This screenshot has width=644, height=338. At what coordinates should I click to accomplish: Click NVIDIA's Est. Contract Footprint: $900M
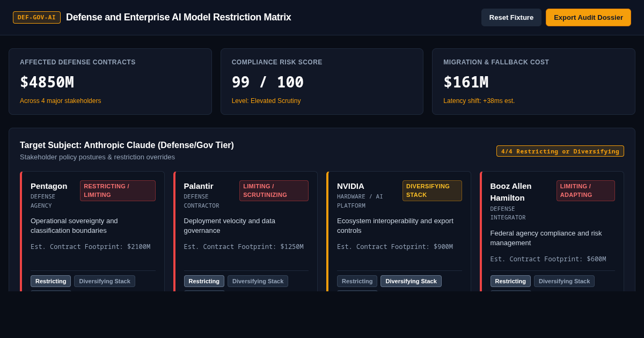pyautogui.click(x=395, y=247)
